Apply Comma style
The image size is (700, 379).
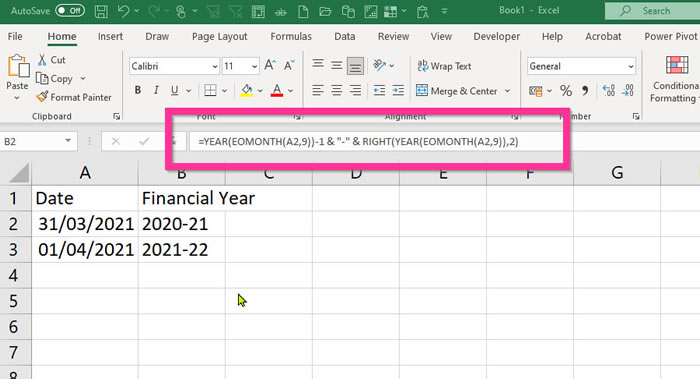pos(585,91)
